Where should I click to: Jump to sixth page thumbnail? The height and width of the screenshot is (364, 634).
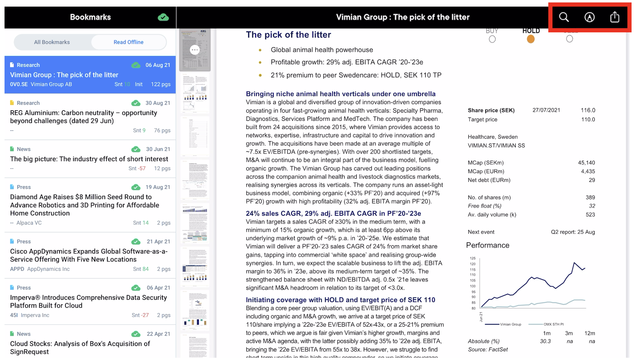[195, 267]
